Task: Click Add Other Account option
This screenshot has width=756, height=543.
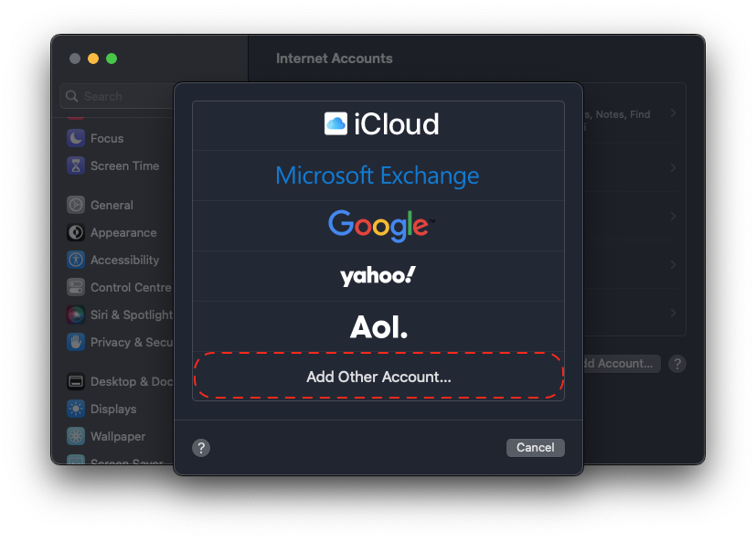Action: tap(378, 377)
